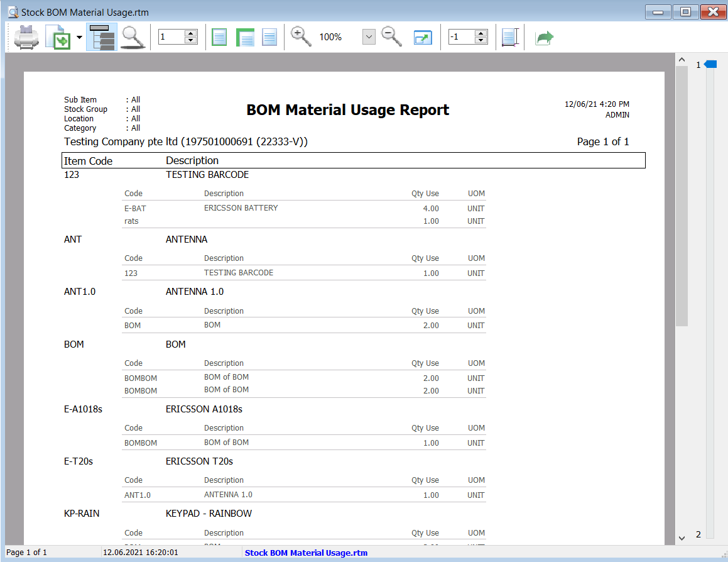This screenshot has width=728, height=562.
Task: Select the Search magnifier tool
Action: click(x=133, y=36)
